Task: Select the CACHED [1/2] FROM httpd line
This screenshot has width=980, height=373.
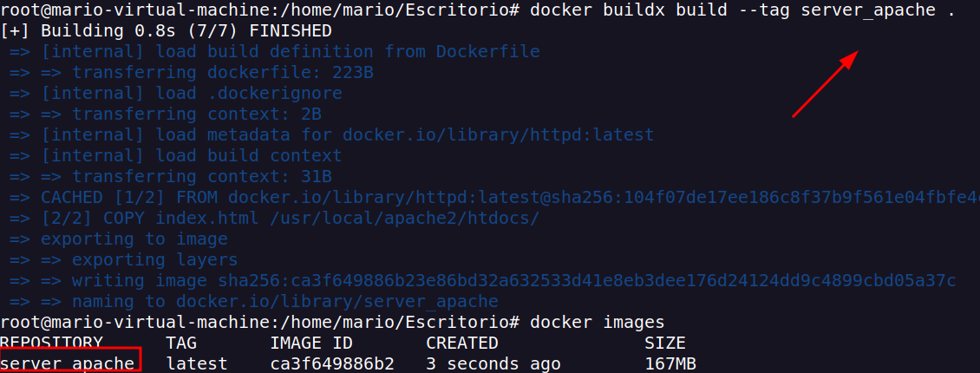Action: point(495,198)
